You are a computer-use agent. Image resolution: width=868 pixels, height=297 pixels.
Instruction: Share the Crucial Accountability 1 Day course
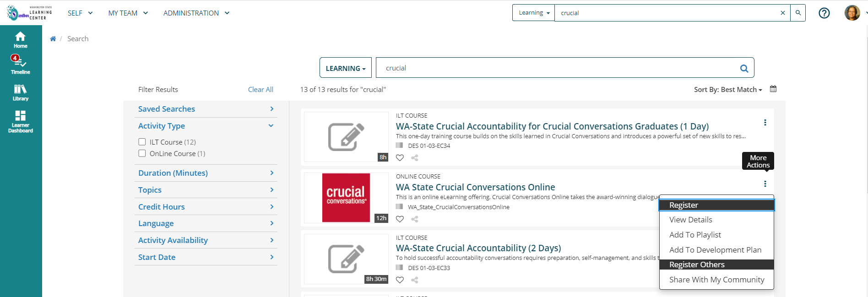[415, 158]
